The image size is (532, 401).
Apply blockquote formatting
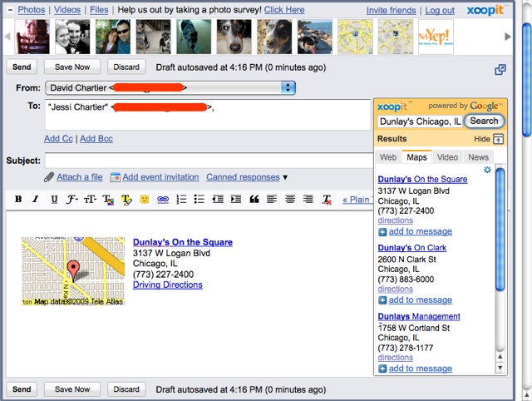point(254,200)
